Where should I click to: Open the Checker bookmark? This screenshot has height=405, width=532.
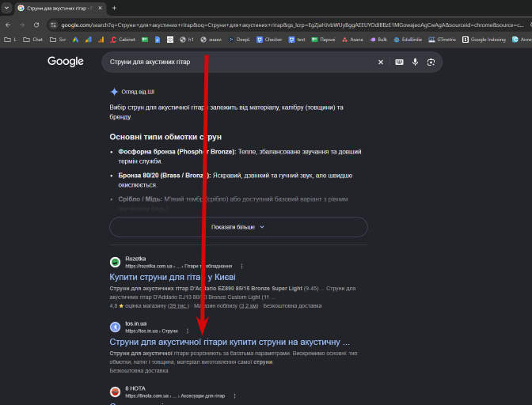coord(269,40)
